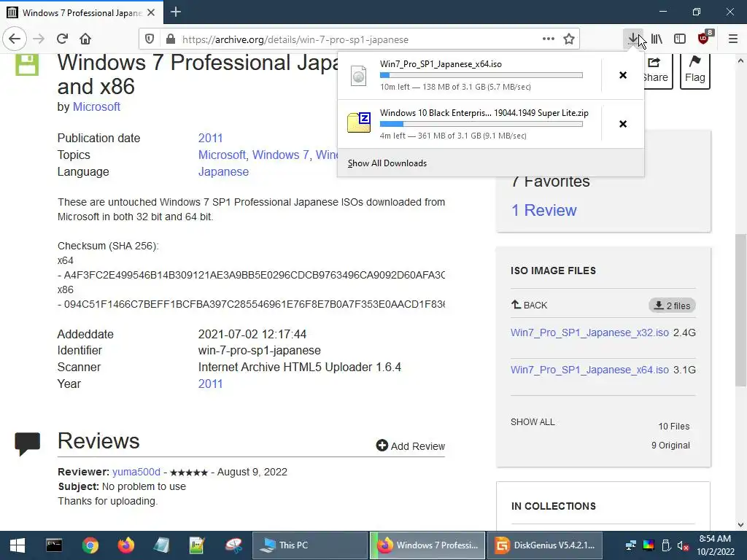This screenshot has width=747, height=560.
Task: Open the Windows 7 topic link
Action: click(x=282, y=155)
